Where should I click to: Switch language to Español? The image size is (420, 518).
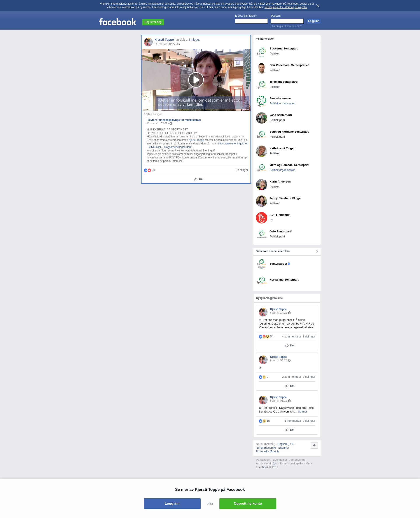tap(283, 448)
